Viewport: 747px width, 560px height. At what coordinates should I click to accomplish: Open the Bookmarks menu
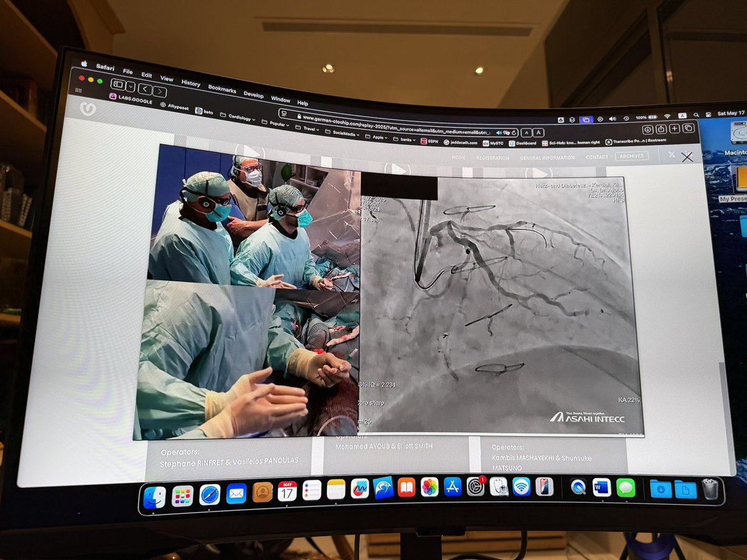222,89
